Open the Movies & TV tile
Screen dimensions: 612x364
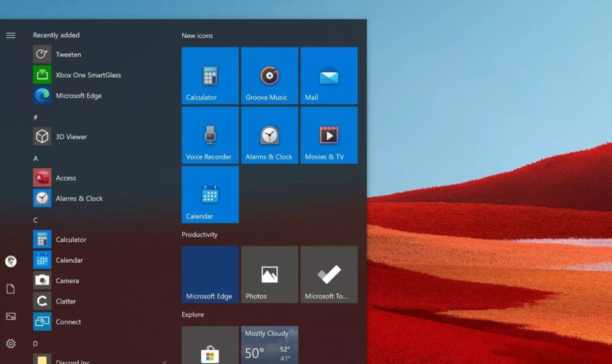pyautogui.click(x=329, y=135)
